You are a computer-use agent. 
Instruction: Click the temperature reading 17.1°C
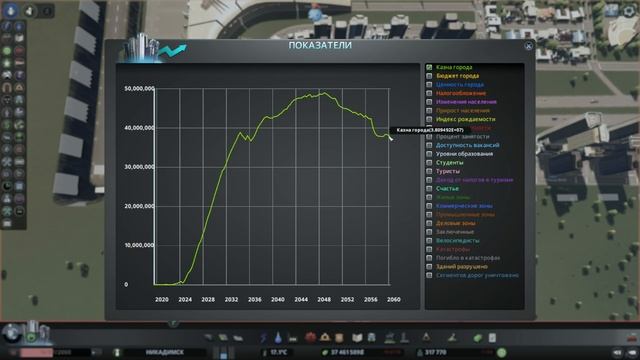coord(279,352)
